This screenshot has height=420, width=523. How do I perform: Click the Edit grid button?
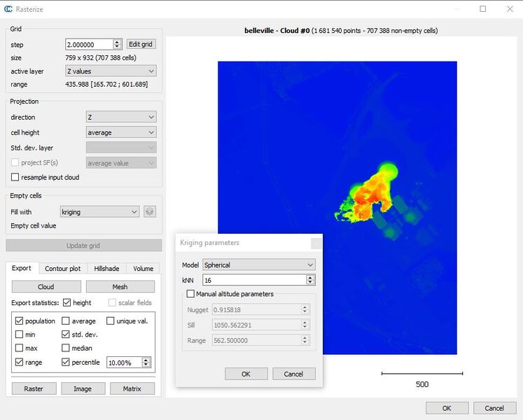141,44
